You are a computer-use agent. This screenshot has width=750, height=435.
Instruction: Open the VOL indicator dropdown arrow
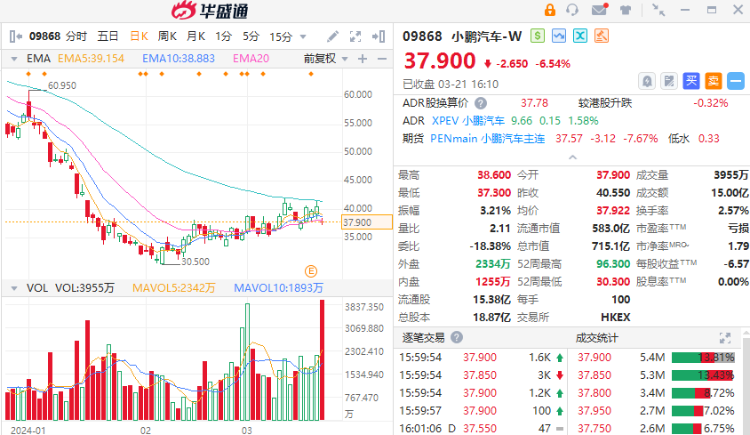pos(14,288)
